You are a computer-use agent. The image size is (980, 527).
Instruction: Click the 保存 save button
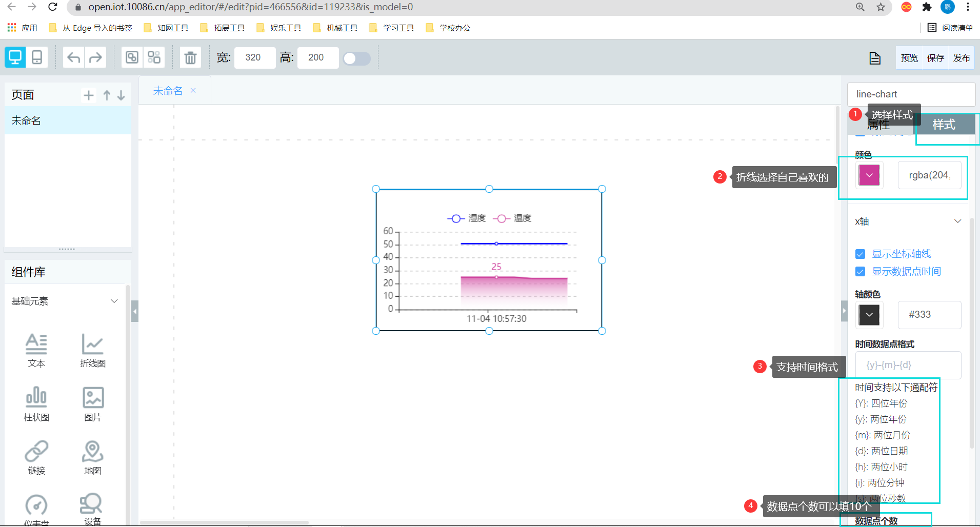pyautogui.click(x=935, y=58)
